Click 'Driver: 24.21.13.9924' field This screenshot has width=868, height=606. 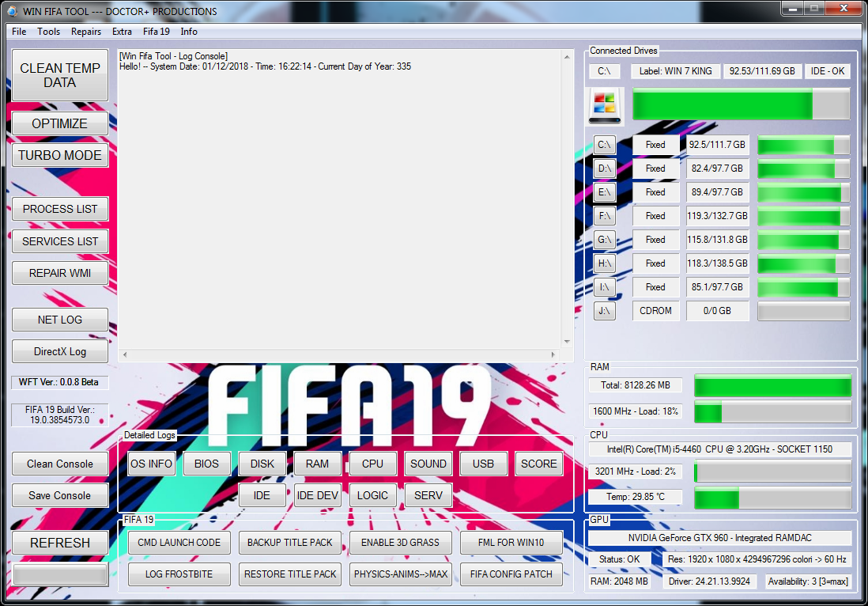(x=709, y=581)
